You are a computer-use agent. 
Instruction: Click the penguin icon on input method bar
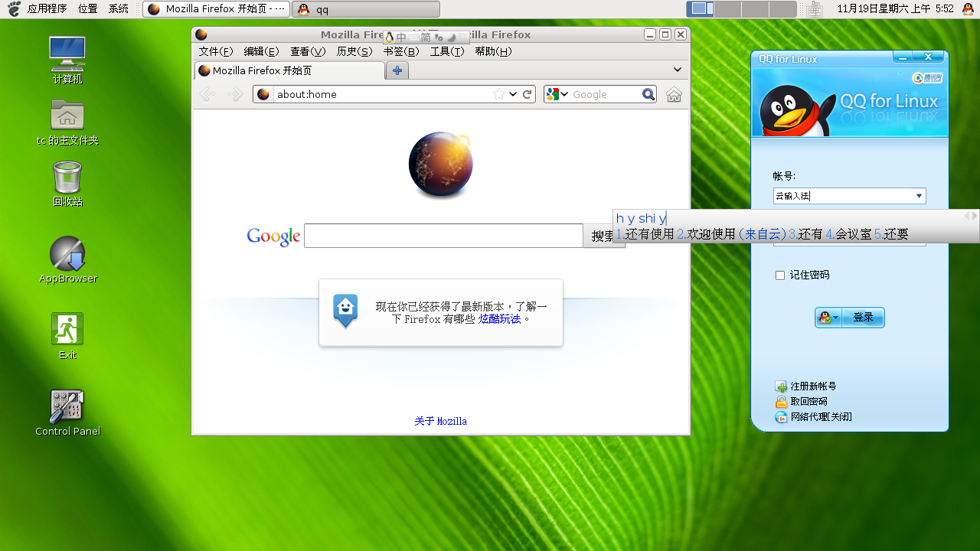[389, 37]
